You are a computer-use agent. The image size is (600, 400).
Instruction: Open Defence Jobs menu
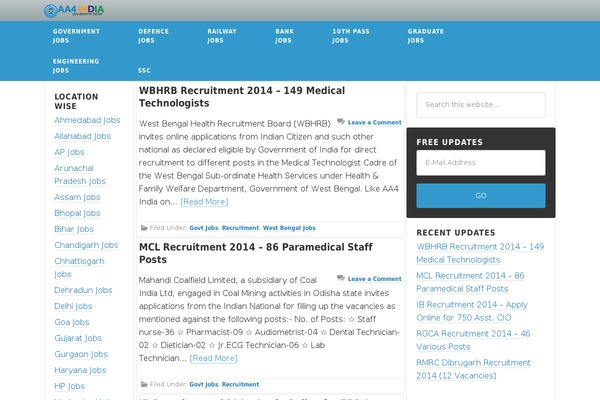point(153,36)
